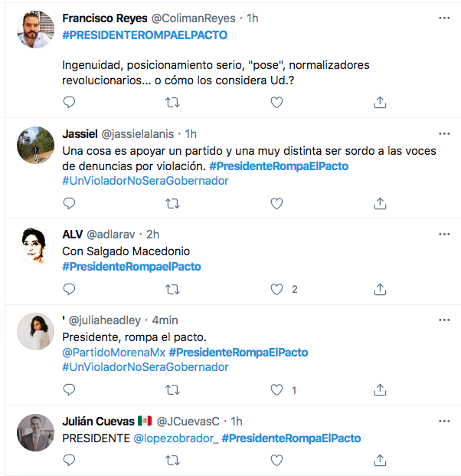Retweet the @juliaheadley tweet
Screen dimensions: 461x476
[173, 390]
